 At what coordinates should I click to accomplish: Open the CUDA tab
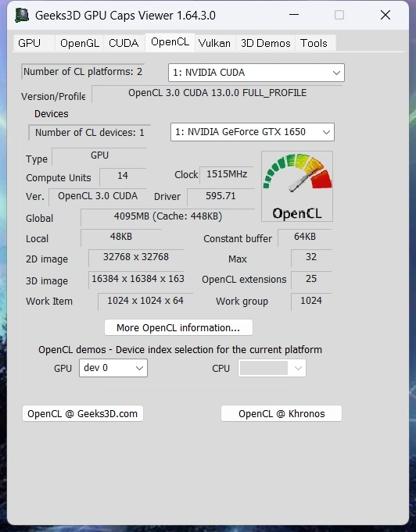124,43
